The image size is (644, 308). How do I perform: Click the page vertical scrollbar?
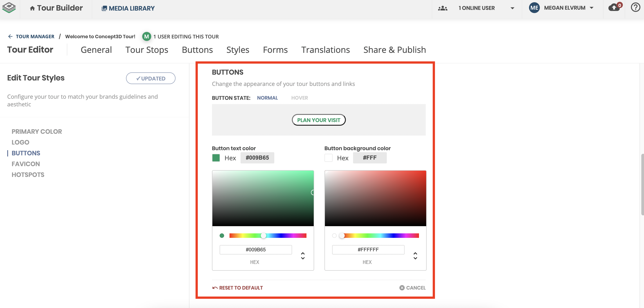pyautogui.click(x=642, y=184)
